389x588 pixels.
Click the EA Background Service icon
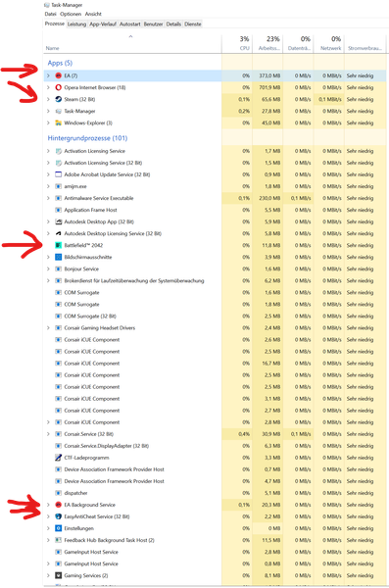click(x=58, y=505)
